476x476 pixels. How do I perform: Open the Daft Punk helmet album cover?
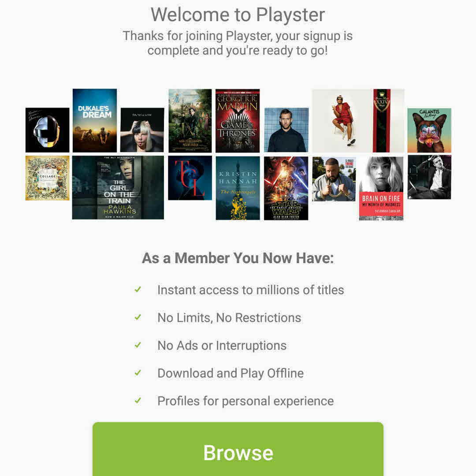tap(47, 130)
